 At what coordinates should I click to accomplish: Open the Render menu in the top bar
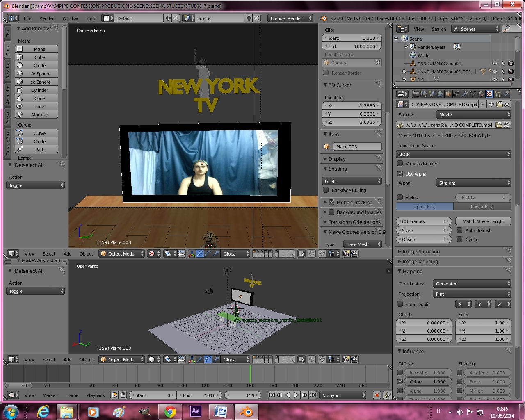[46, 18]
